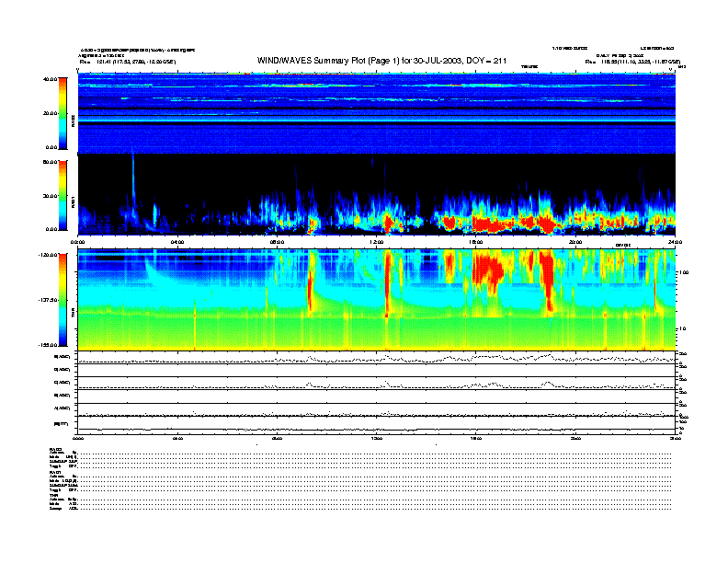
Task: Click the RAD1 color scale bar
Action: tap(62, 195)
